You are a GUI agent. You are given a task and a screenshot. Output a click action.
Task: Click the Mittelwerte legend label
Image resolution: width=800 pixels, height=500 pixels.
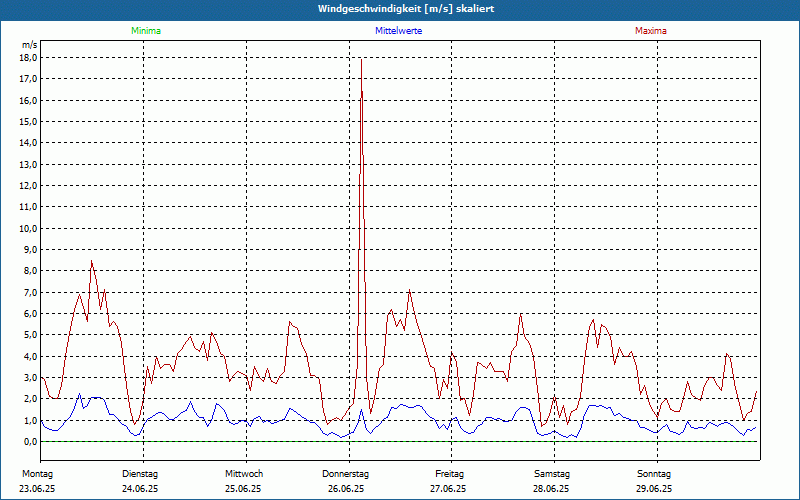398,31
